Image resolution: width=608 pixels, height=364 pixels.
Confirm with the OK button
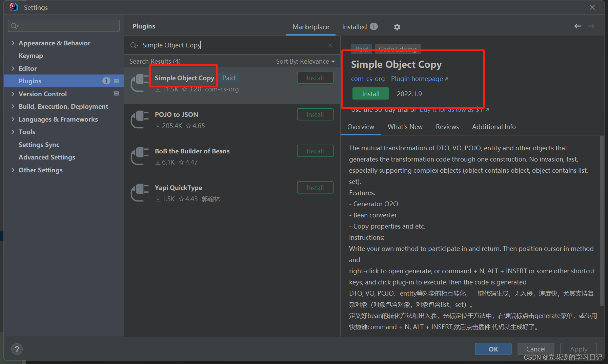point(493,349)
